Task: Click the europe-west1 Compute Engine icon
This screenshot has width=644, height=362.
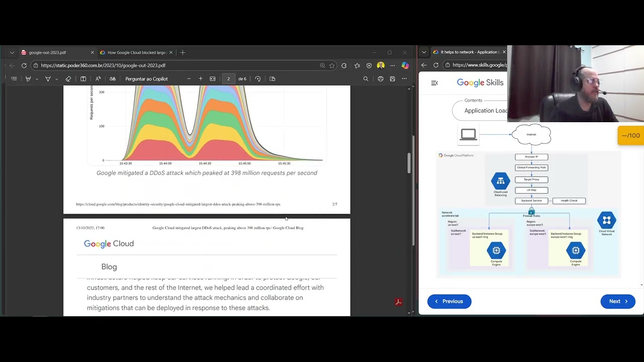Action: click(x=576, y=250)
